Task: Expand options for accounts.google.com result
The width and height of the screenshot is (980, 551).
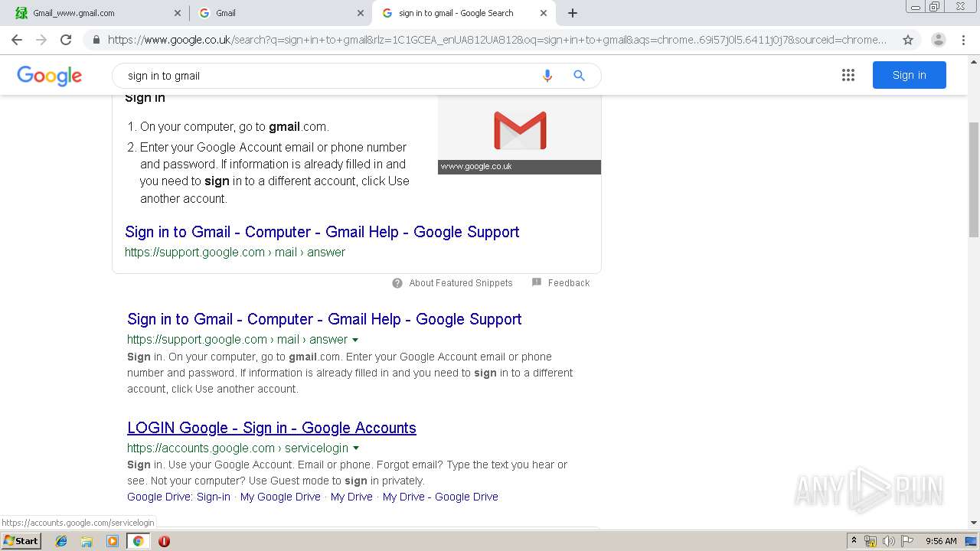Action: pyautogui.click(x=356, y=448)
